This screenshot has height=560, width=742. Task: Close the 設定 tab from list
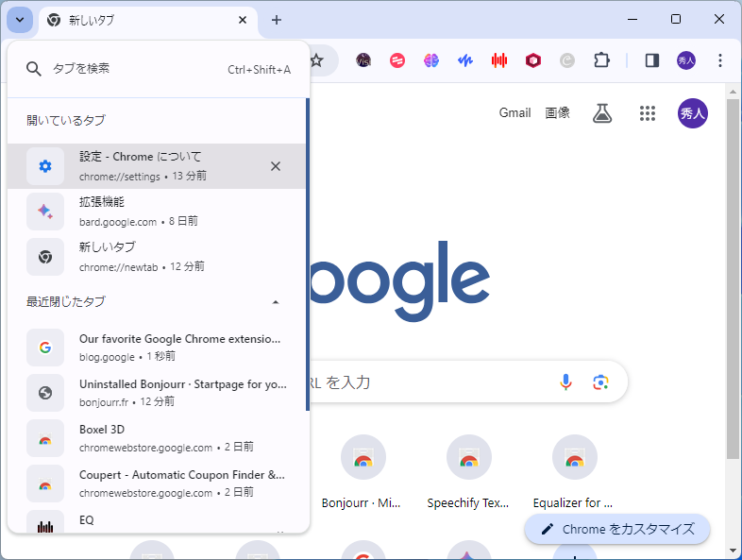(x=276, y=166)
